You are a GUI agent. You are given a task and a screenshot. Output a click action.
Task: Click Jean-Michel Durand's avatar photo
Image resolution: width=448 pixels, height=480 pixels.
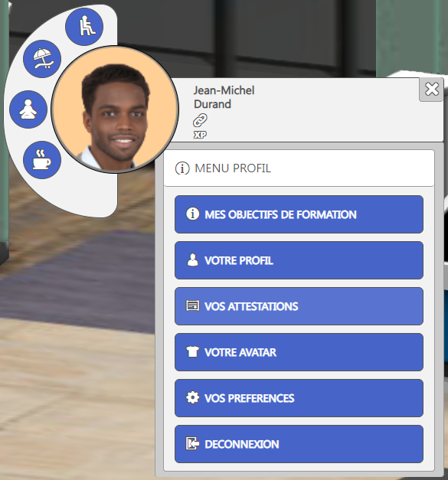[115, 109]
